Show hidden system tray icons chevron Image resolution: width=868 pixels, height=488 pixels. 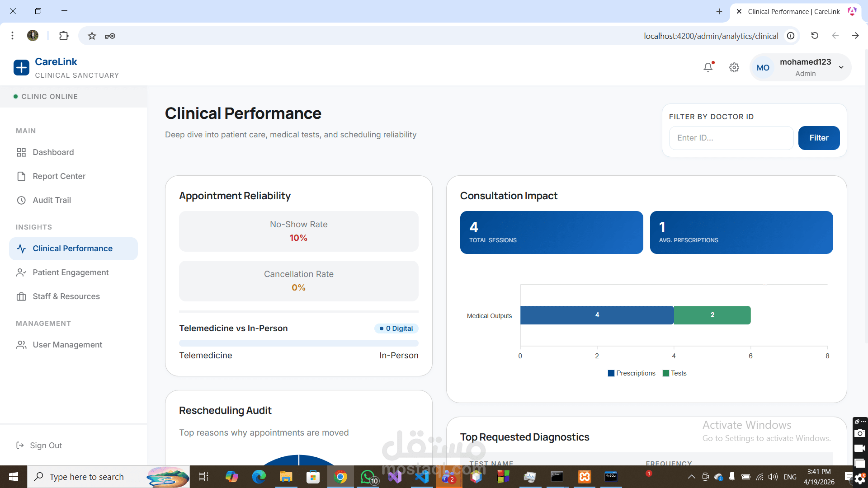691,477
